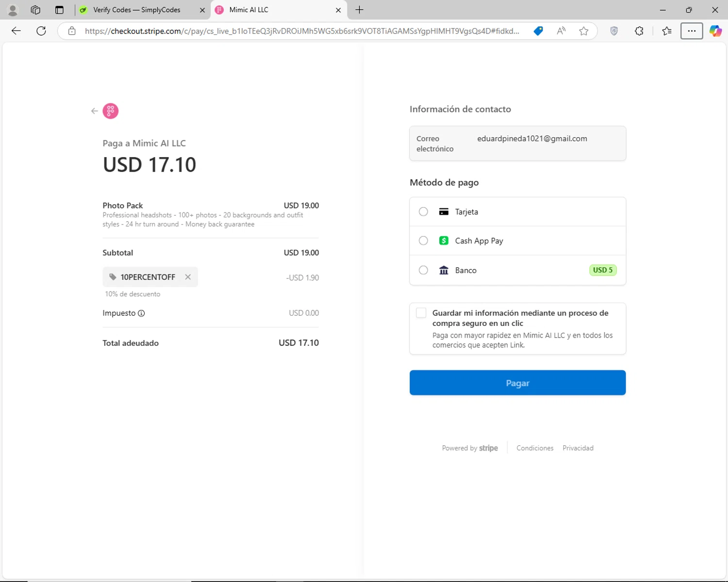Click the Correo electrónico email field

(517, 144)
